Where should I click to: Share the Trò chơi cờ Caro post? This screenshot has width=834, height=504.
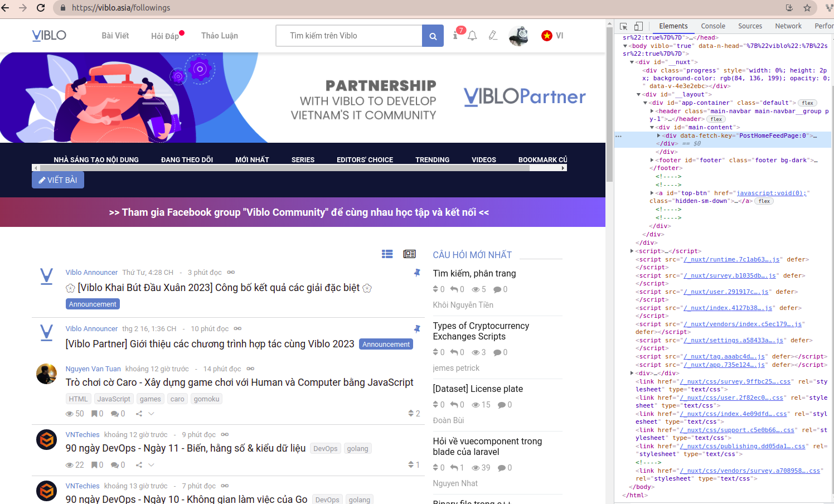click(139, 414)
